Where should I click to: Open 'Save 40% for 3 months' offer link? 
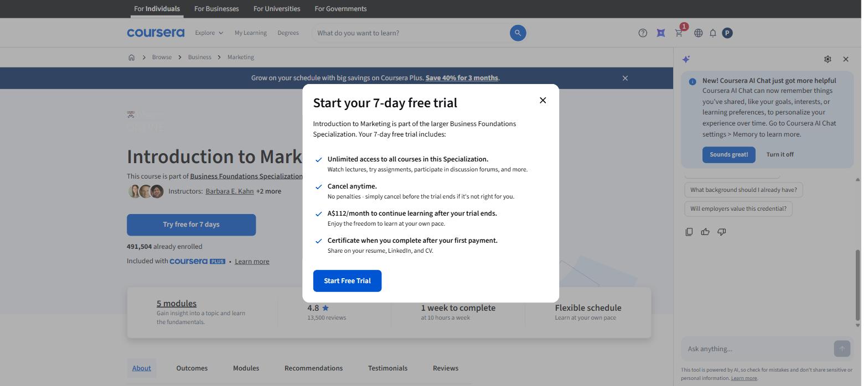point(462,78)
